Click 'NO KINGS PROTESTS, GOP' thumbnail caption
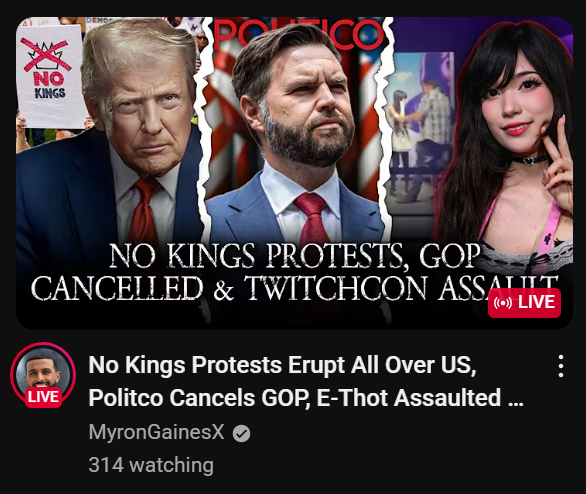This screenshot has width=586, height=494. tap(294, 256)
